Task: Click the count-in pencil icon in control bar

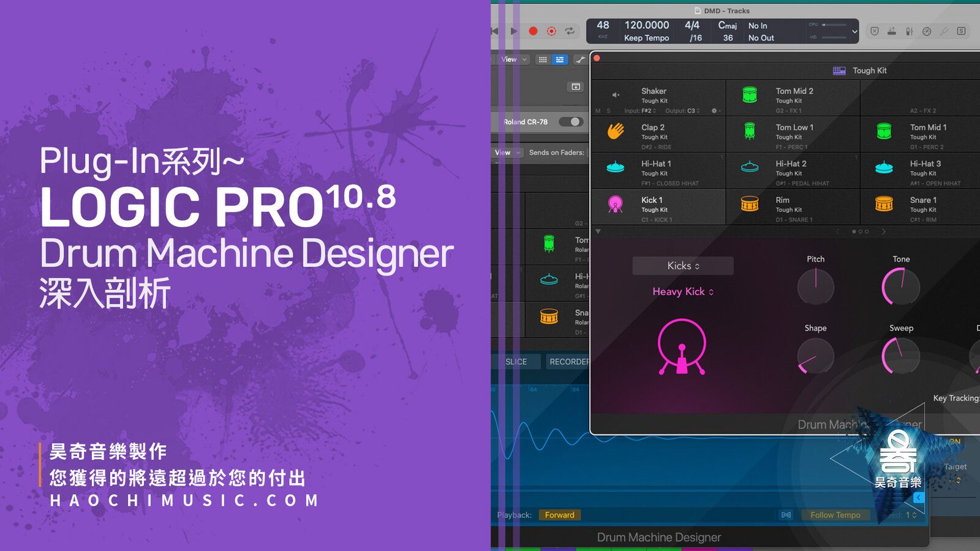Action: (x=944, y=31)
